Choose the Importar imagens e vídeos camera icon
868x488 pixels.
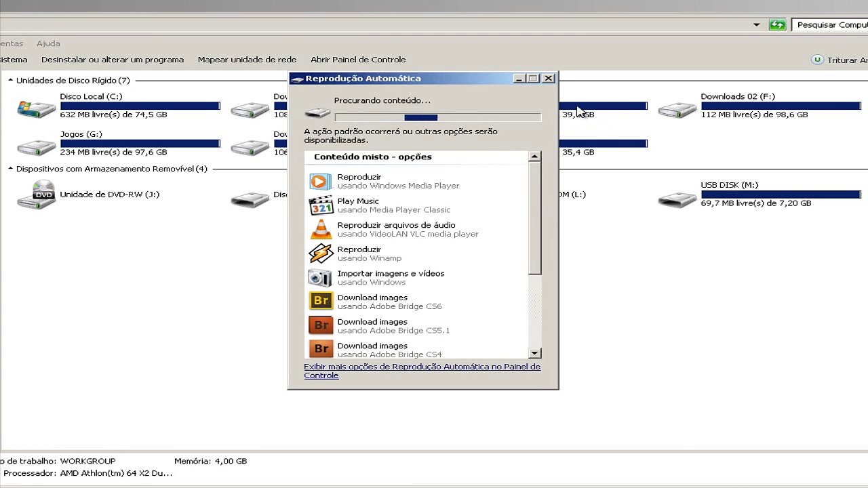321,277
